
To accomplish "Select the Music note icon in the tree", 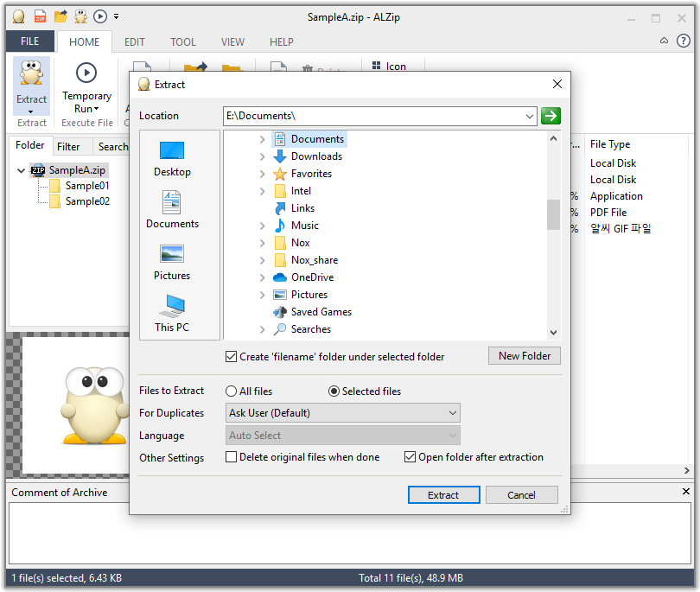I will click(280, 226).
